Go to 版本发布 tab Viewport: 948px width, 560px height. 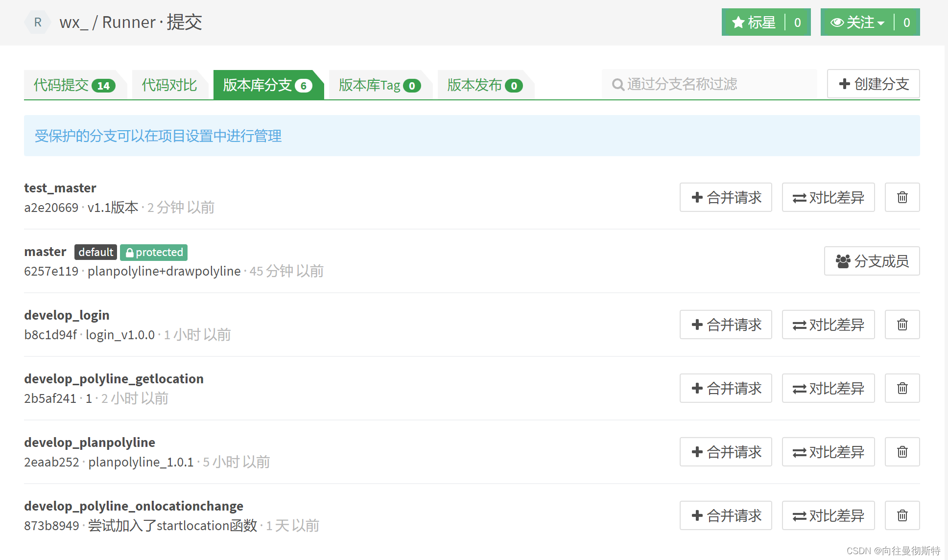pyautogui.click(x=484, y=85)
